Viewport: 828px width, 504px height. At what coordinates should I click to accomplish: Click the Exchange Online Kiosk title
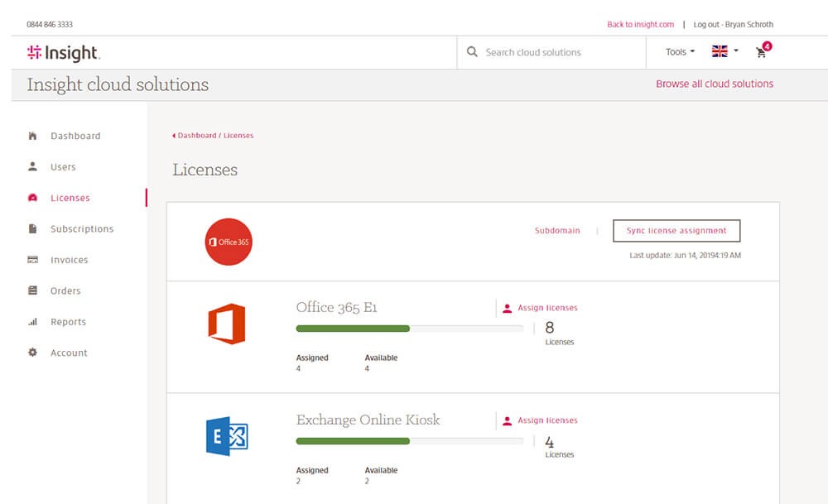coord(368,420)
